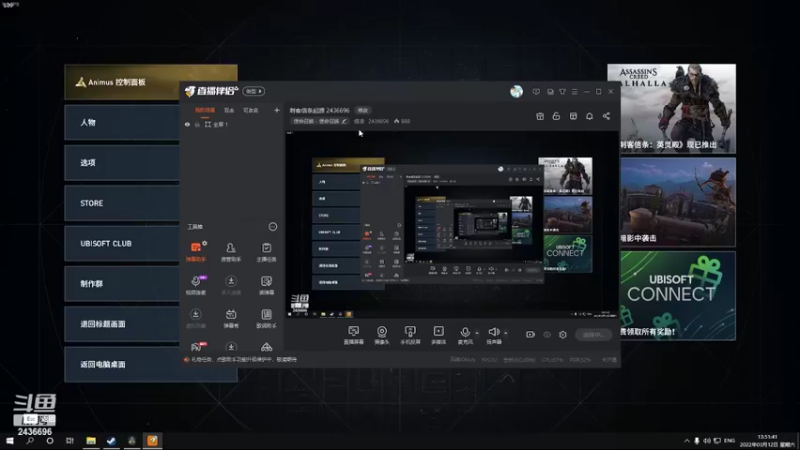Image resolution: width=800 pixels, height=450 pixels.
Task: Collapse the 工具箱 toolbox section
Action: pos(273,227)
